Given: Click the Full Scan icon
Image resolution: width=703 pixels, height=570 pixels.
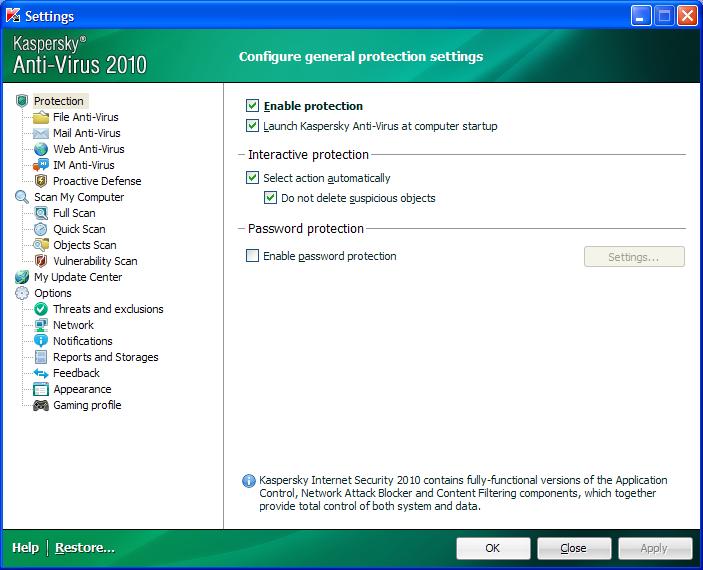Looking at the screenshot, I should pos(41,213).
